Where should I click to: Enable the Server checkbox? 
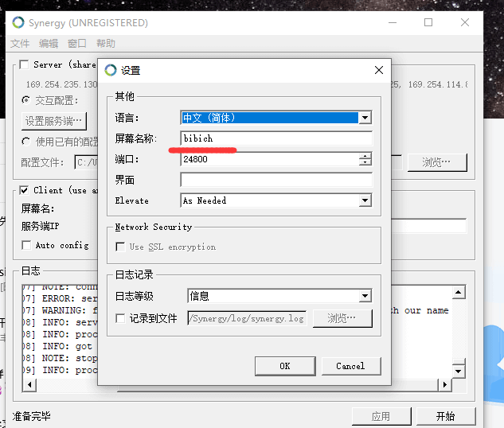[x=24, y=65]
